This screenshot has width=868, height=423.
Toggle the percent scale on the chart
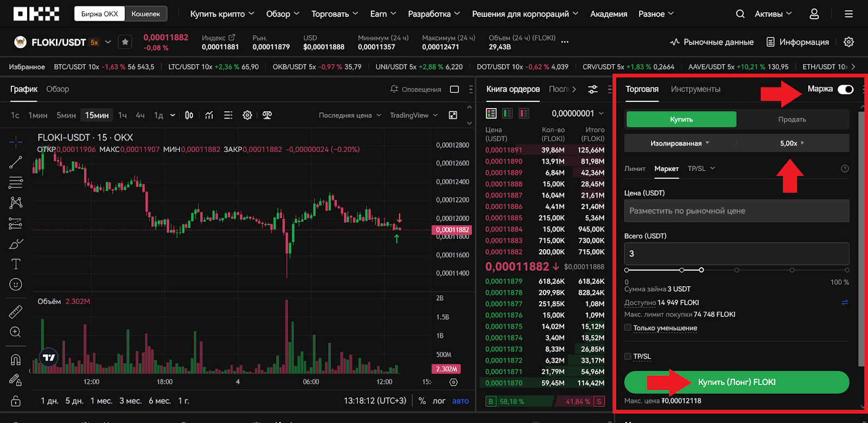coord(422,401)
